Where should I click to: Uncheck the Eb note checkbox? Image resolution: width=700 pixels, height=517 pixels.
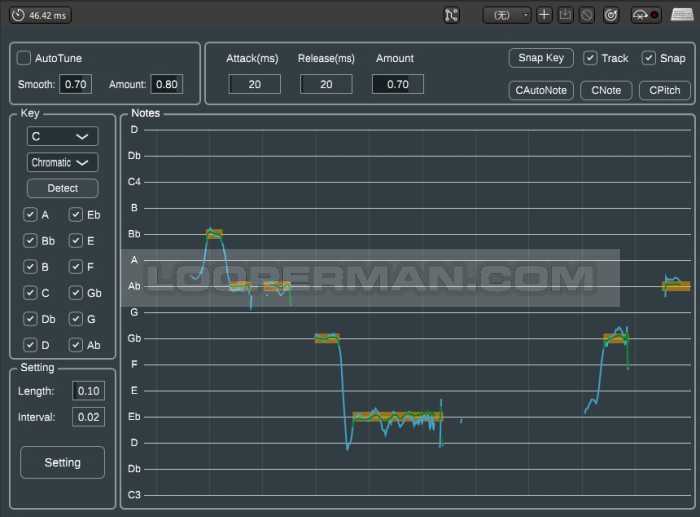tap(76, 215)
